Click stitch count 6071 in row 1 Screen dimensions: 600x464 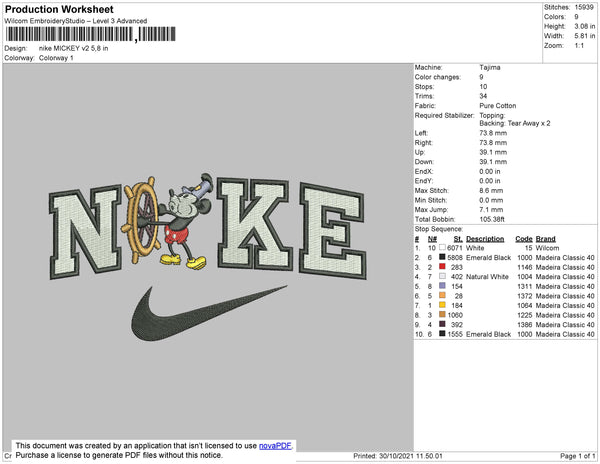click(x=455, y=248)
